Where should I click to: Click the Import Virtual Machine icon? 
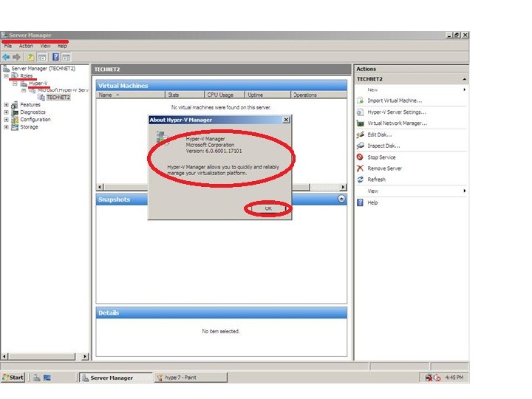point(361,100)
